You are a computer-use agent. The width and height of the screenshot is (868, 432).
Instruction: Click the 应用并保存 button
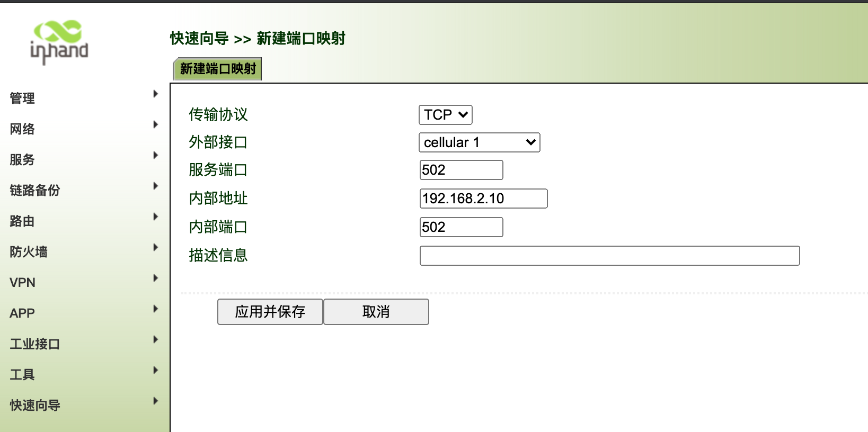click(270, 312)
